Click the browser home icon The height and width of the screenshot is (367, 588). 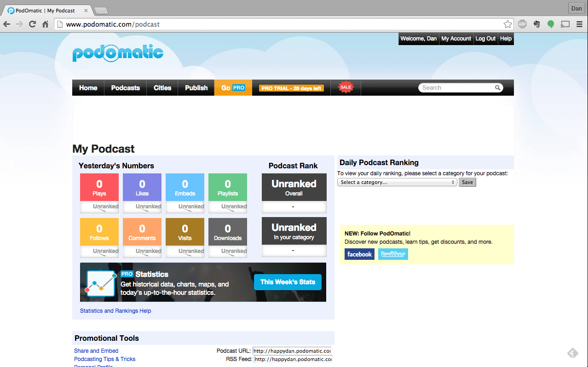tap(45, 24)
